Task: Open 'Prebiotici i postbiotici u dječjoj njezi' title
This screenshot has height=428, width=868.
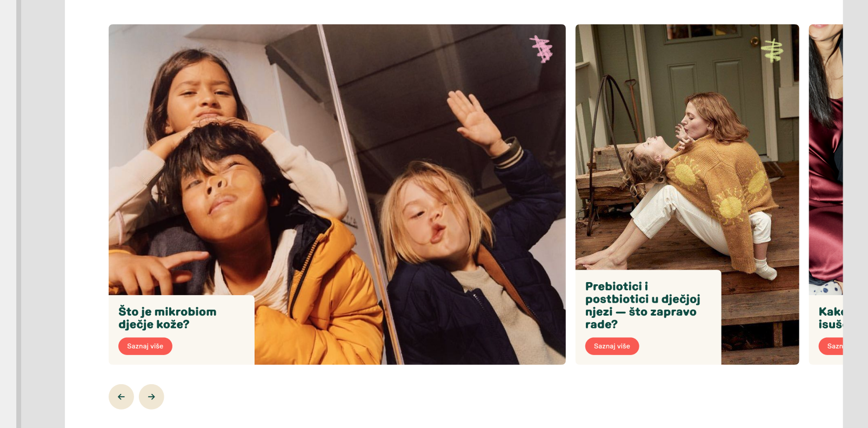Action: (643, 305)
